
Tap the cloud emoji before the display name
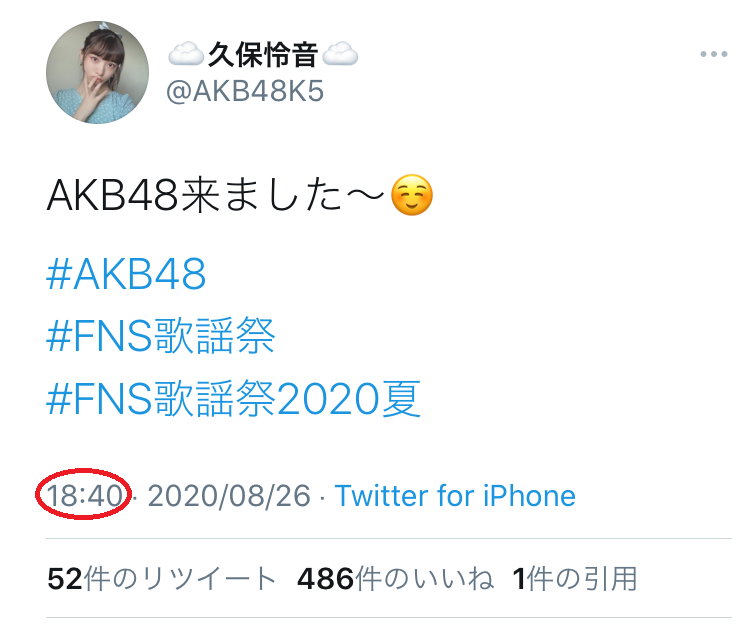[186, 54]
